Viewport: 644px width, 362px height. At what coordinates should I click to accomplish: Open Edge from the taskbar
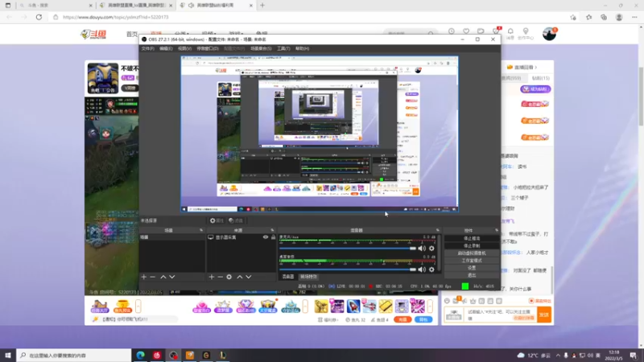click(140, 356)
